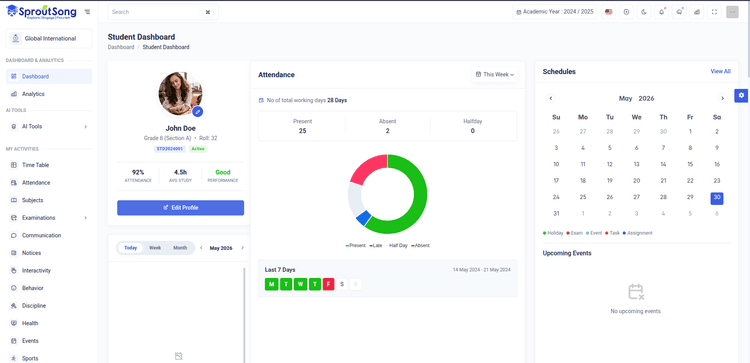
Task: Open the US flag language selector
Action: pos(608,12)
